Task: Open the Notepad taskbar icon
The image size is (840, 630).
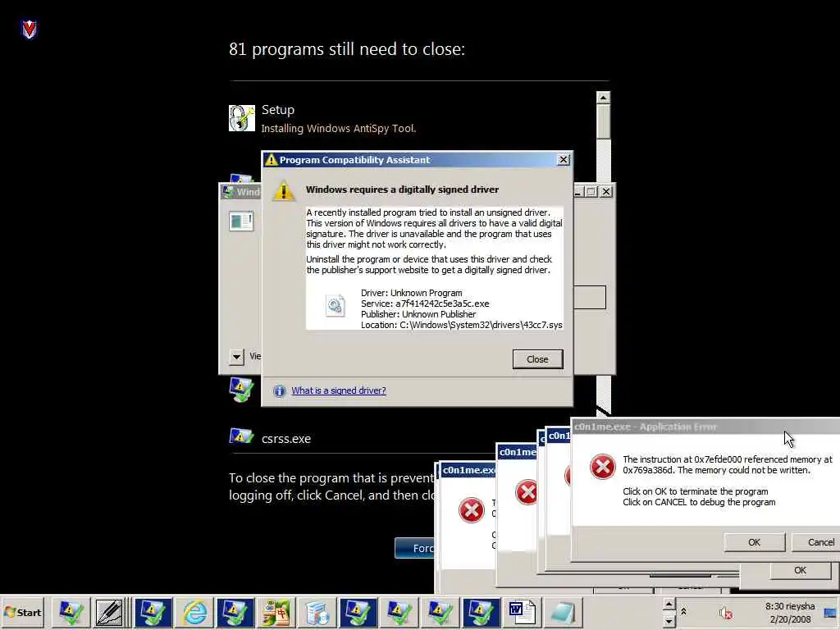Action: tap(563, 612)
